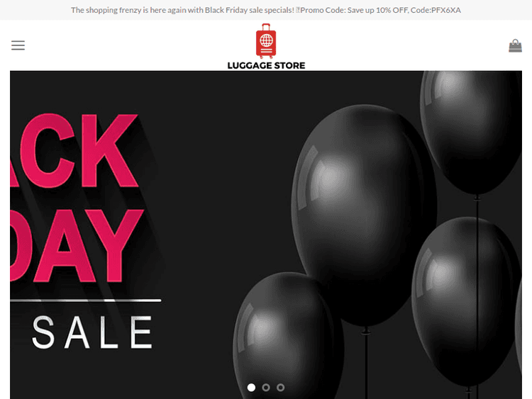This screenshot has width=532, height=399.
Task: Switch to the second slide dot
Action: 266,387
